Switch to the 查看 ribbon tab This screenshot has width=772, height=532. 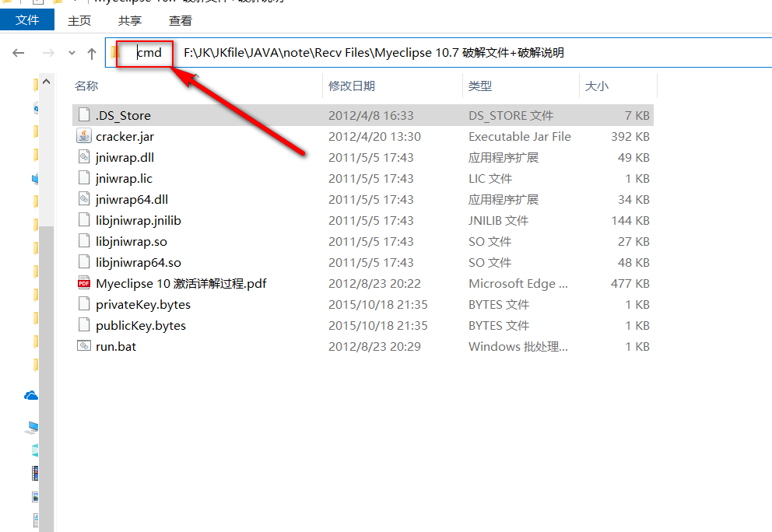click(181, 21)
